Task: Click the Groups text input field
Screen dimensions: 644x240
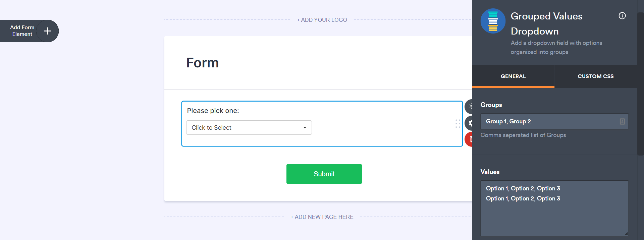Action: [x=550, y=121]
